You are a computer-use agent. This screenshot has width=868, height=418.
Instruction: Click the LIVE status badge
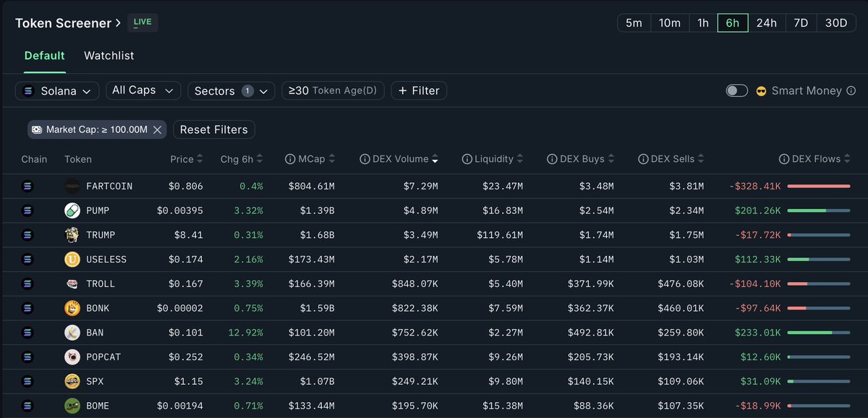click(x=142, y=22)
